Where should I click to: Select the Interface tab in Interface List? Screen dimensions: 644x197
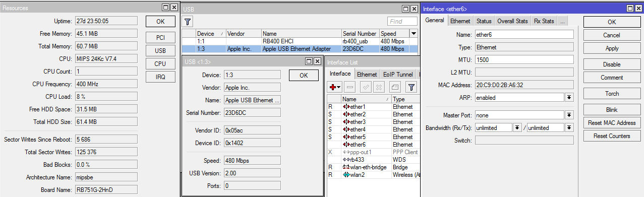click(340, 74)
